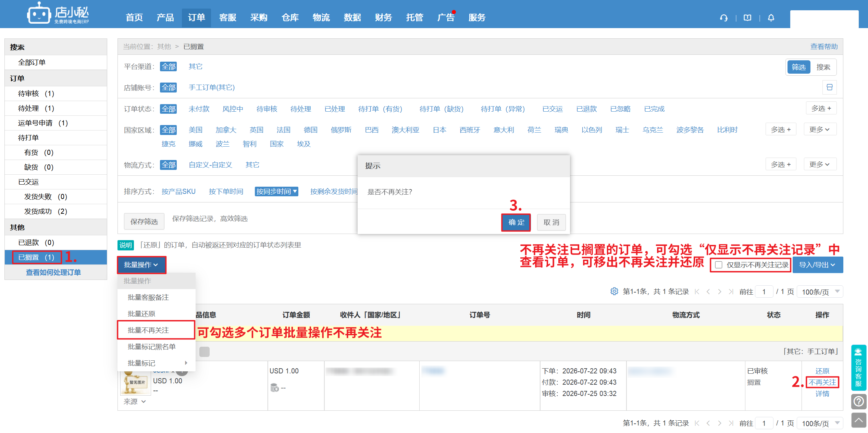This screenshot has width=868, height=433.
Task: Click the collapse filter panel icon
Action: 829,87
